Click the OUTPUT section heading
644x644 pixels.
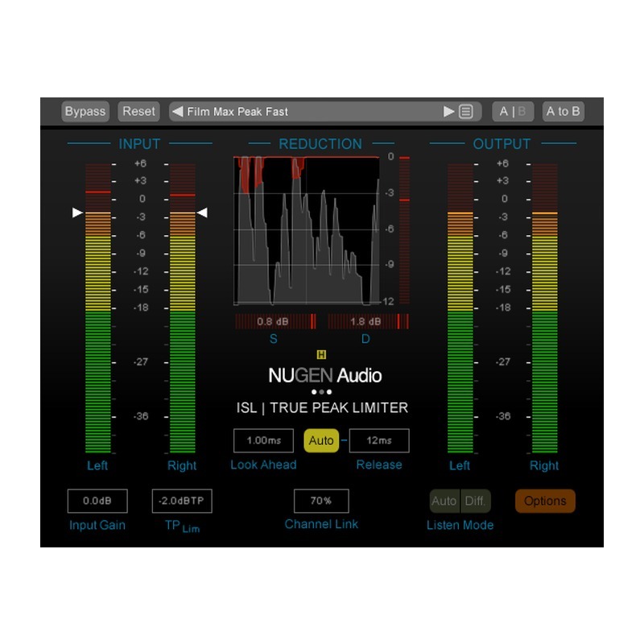tap(502, 144)
